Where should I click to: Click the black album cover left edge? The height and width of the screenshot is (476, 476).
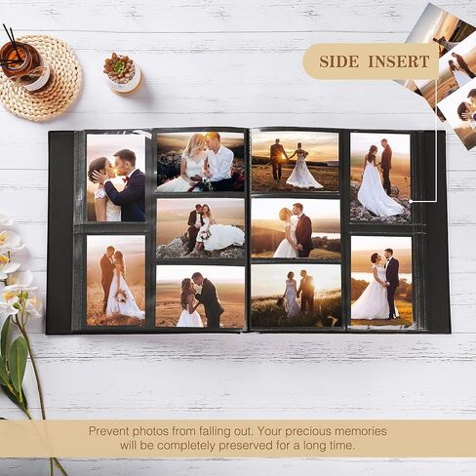[x=59, y=232]
